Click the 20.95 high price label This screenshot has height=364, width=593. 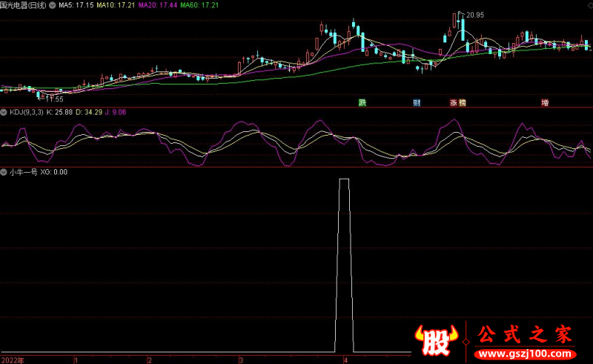pyautogui.click(x=474, y=15)
